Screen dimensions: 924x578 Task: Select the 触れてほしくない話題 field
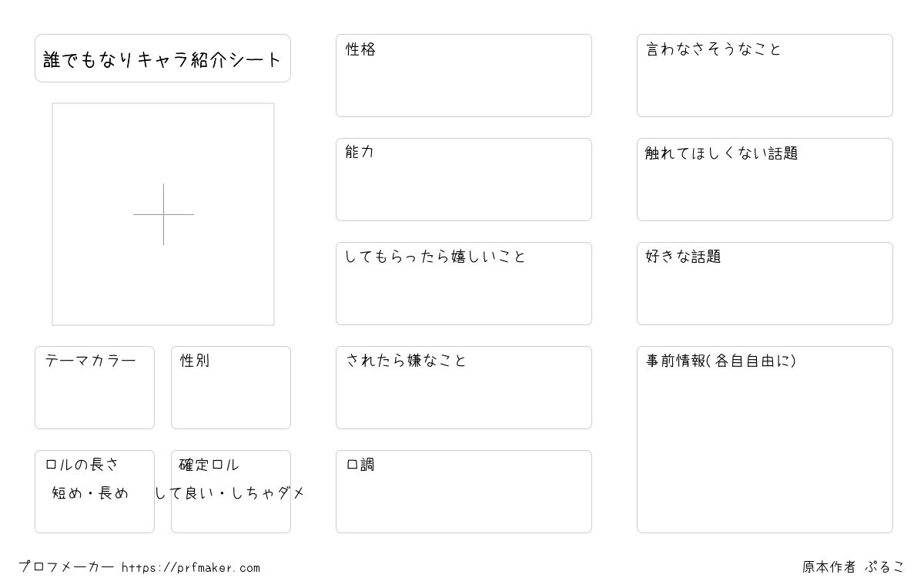pyautogui.click(x=765, y=180)
